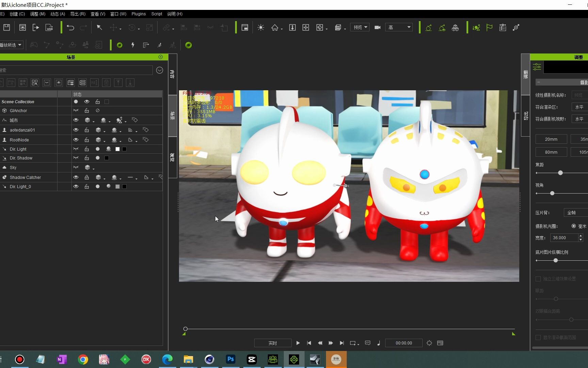Open the 实时 mode dropdown
Image resolution: width=588 pixels, height=368 pixels.
coord(273,343)
